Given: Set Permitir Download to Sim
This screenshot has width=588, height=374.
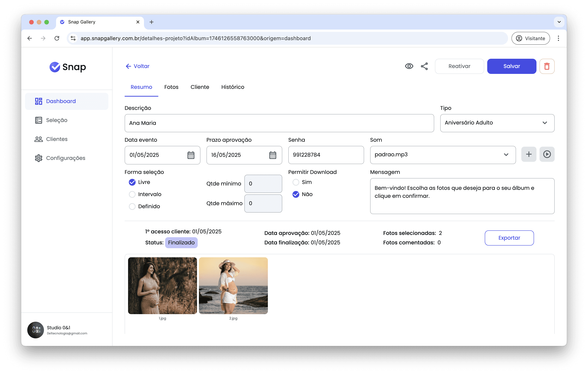Looking at the screenshot, I should click(296, 182).
